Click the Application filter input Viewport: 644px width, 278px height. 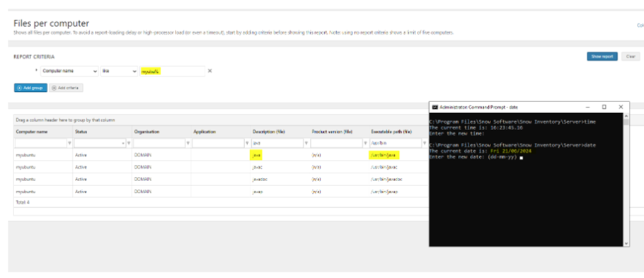coord(218,144)
